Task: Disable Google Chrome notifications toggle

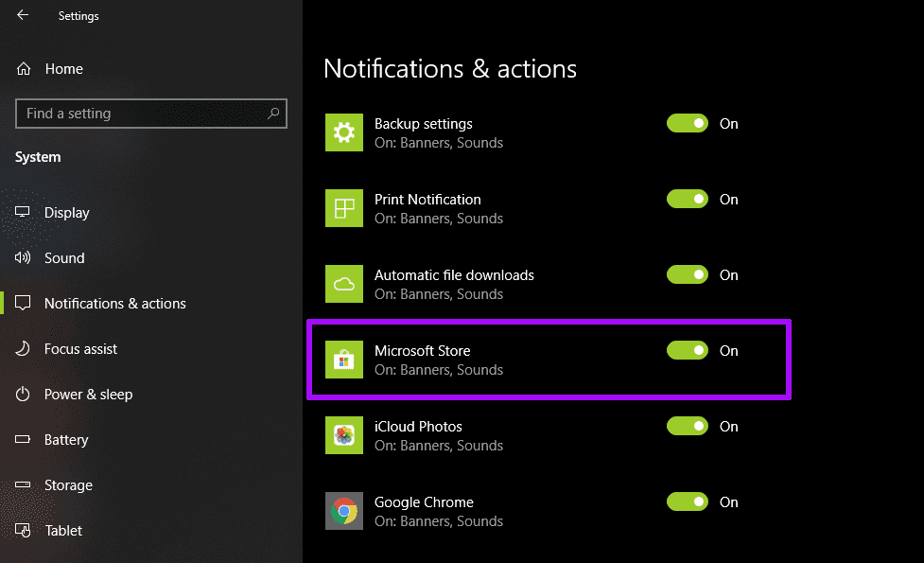Action: click(688, 501)
